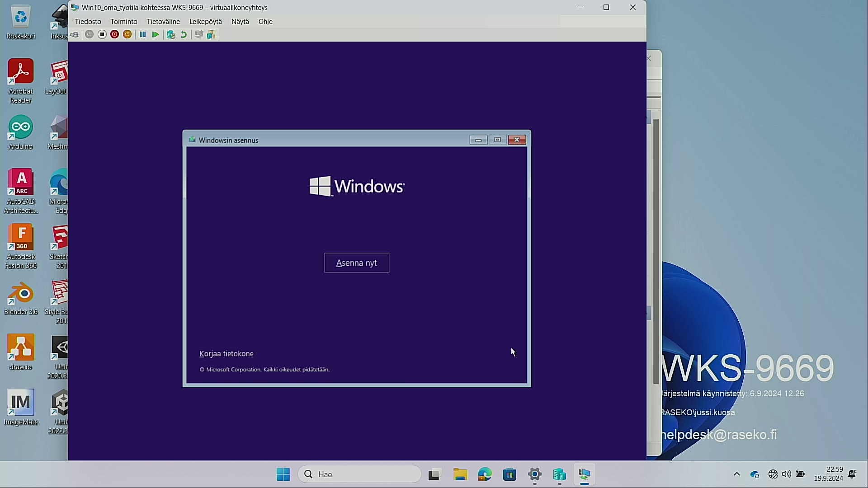The height and width of the screenshot is (488, 868).
Task: Open Microsoft Store from the taskbar
Action: 510,474
